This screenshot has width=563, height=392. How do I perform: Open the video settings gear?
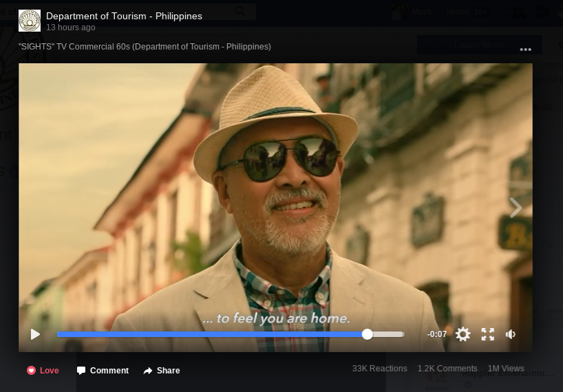click(x=463, y=334)
